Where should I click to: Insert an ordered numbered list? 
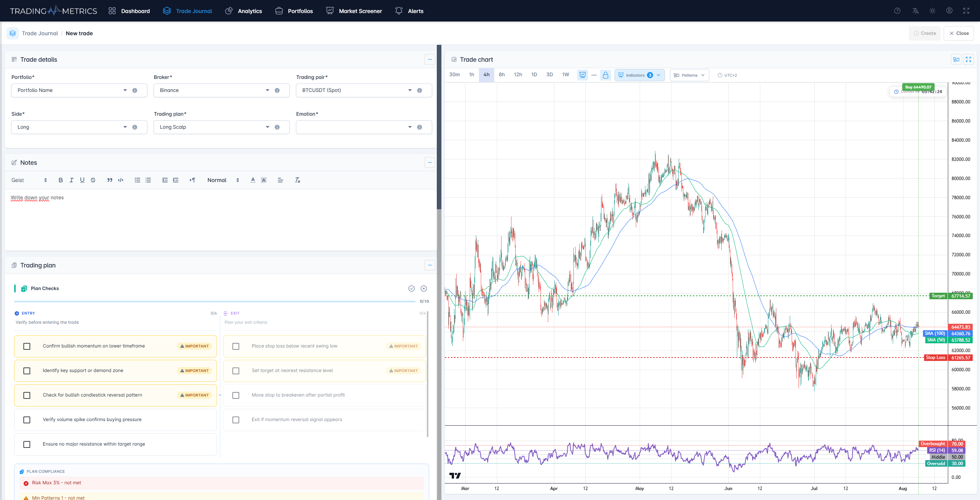(x=137, y=180)
